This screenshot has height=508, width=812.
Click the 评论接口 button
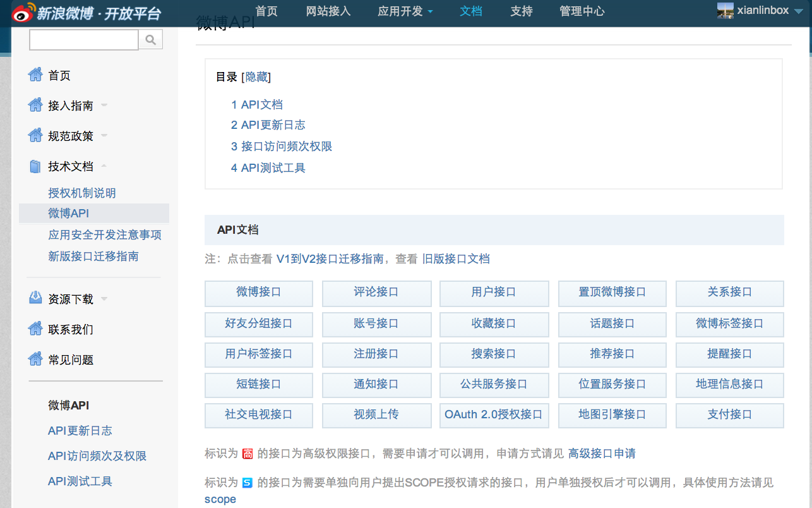pos(376,293)
